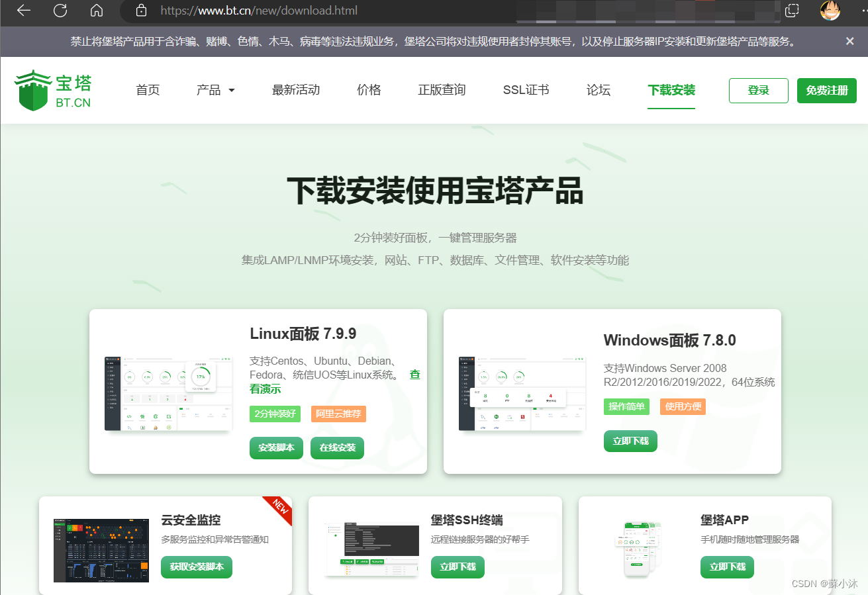Screen dimensions: 868x595
Task: Click the 下载安装使用宝塔产品 heading
Action: tap(435, 191)
